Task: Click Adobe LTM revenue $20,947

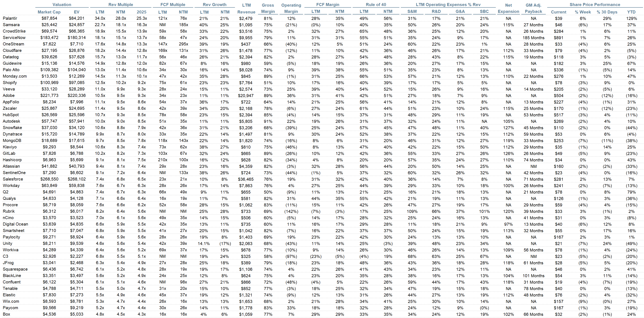Action: coord(246,95)
